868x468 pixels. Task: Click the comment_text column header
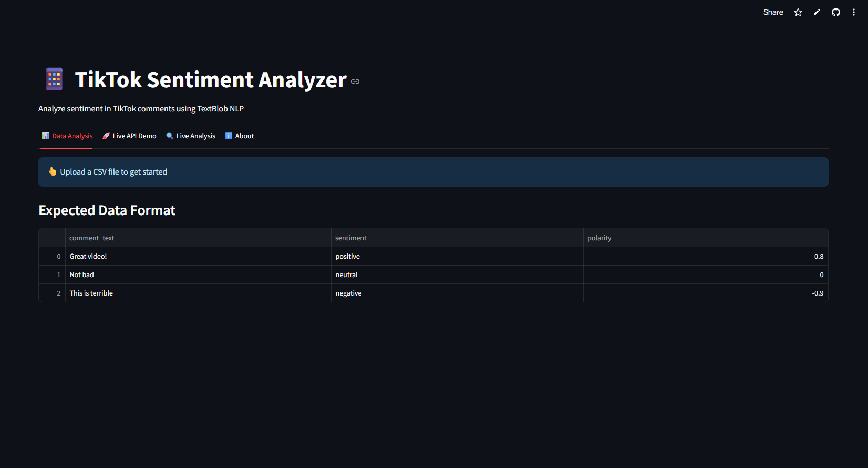pyautogui.click(x=198, y=238)
